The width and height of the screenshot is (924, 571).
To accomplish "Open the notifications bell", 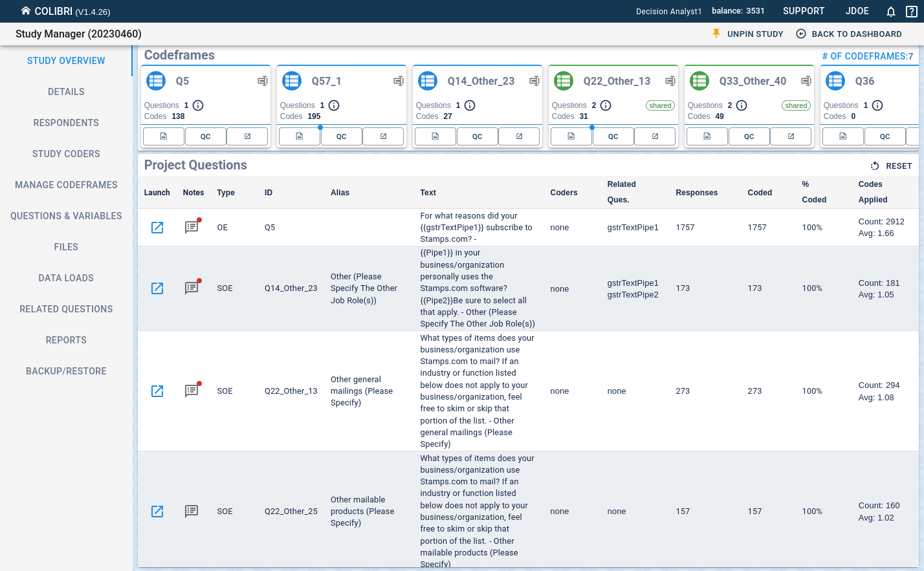I will pos(890,12).
